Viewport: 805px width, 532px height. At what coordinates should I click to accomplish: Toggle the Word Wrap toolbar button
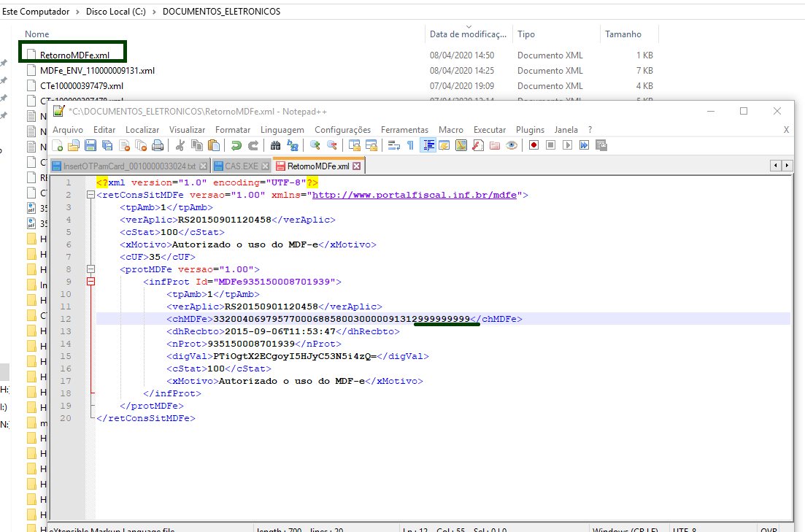click(x=393, y=145)
